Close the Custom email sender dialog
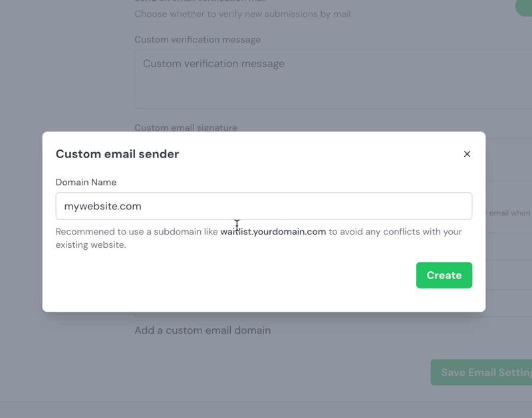532x418 pixels. click(467, 154)
